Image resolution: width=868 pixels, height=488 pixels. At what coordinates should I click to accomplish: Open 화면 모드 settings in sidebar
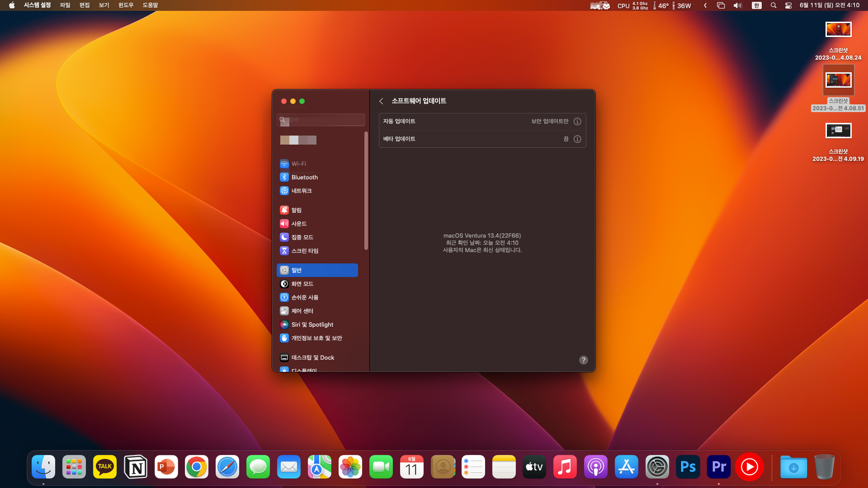point(317,284)
